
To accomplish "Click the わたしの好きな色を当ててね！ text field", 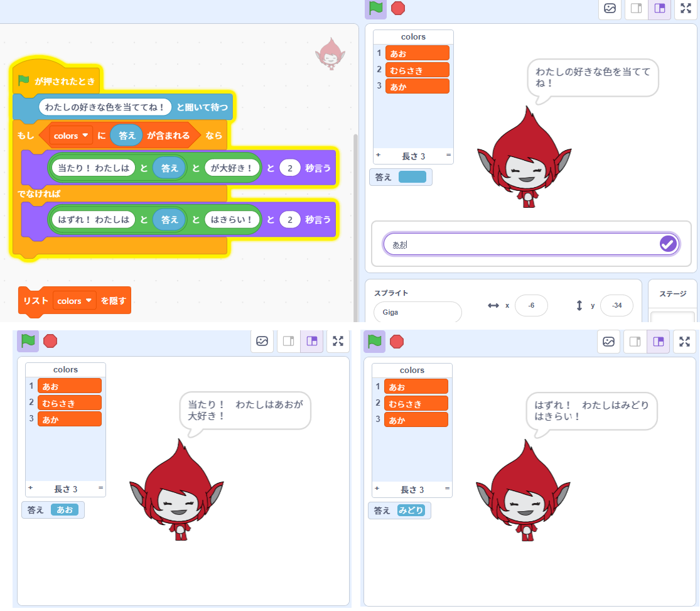I will pyautogui.click(x=105, y=107).
